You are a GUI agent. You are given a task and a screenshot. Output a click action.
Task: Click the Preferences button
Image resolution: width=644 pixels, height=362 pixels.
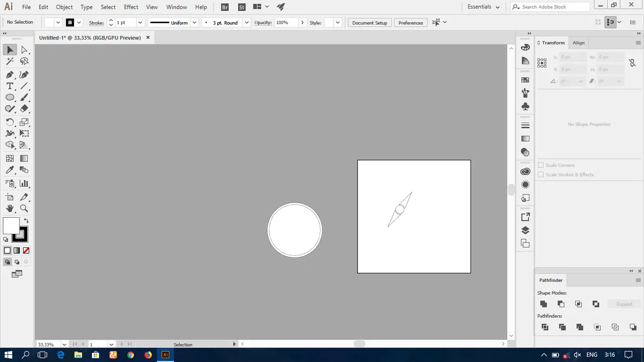tap(411, 23)
